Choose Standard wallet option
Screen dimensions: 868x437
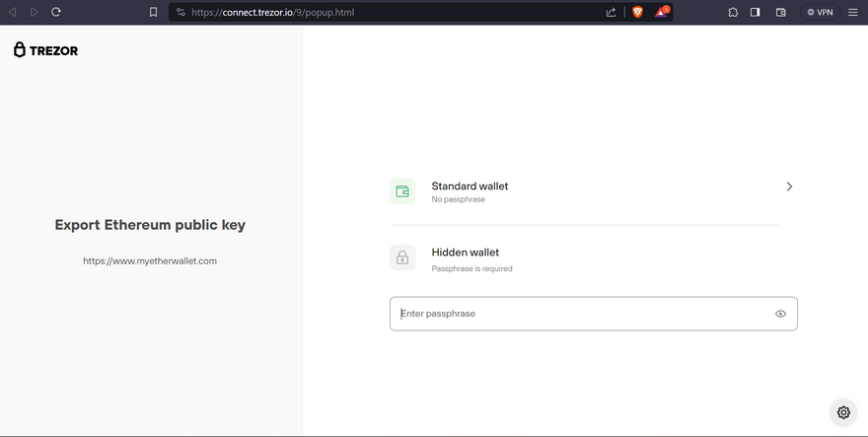(x=470, y=186)
